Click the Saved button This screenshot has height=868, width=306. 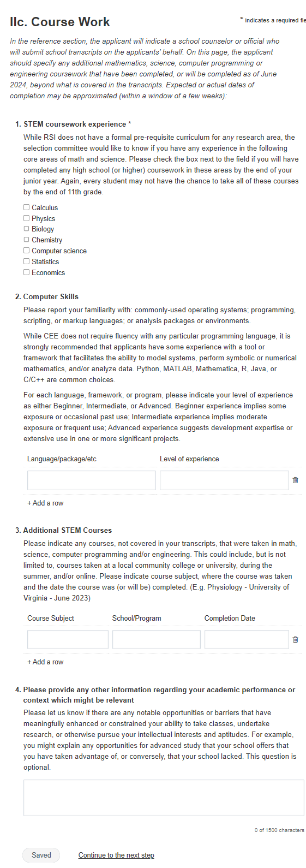(x=41, y=855)
